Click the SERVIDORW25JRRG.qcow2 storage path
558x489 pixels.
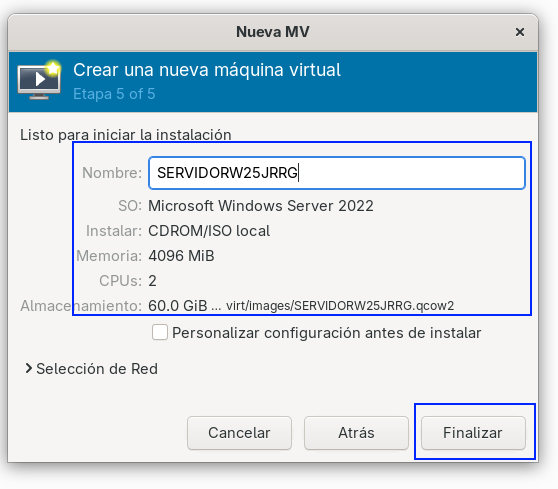tap(340, 306)
